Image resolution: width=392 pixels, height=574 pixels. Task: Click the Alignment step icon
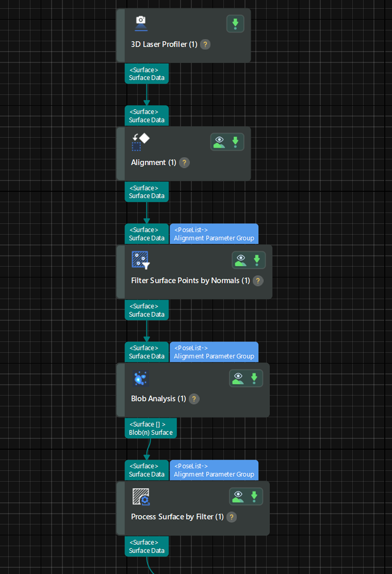(x=141, y=142)
